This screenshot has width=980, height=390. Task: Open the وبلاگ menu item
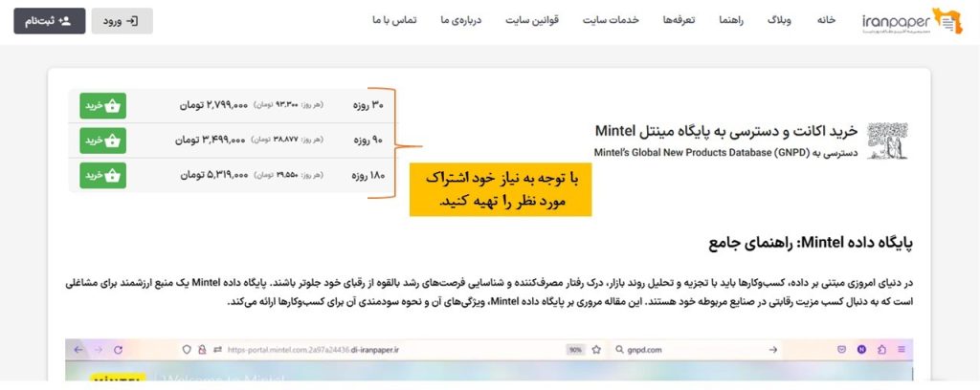click(x=779, y=20)
